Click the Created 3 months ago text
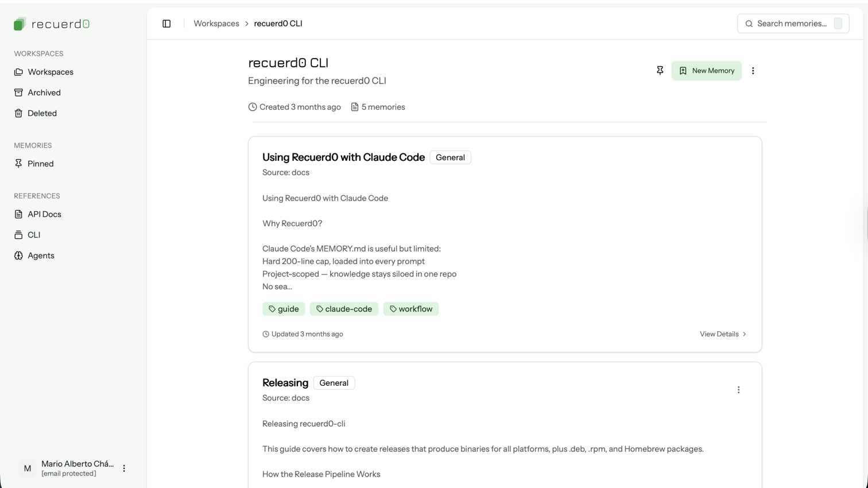 point(300,107)
